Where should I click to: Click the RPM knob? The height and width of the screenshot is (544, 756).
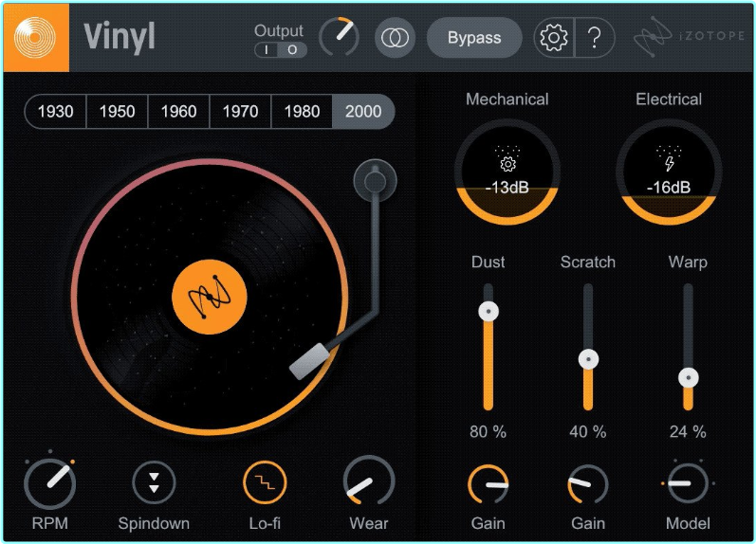[50, 483]
